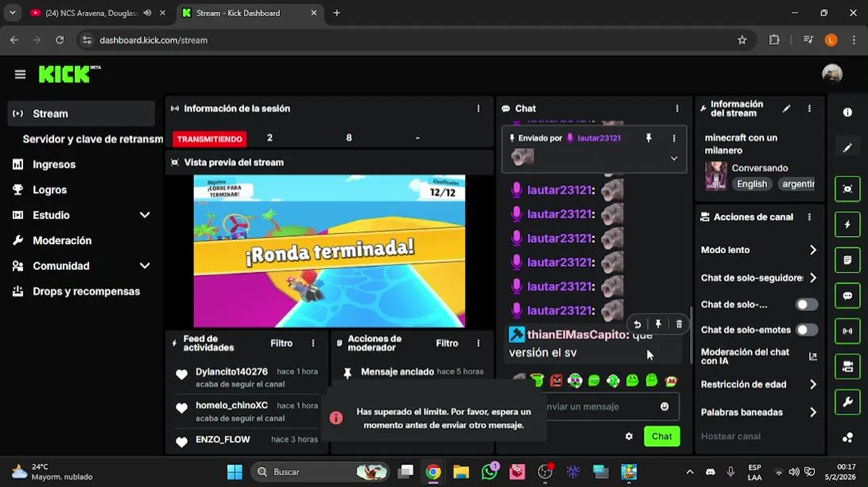Open Acciones de moderador three-dot menu

click(x=479, y=344)
